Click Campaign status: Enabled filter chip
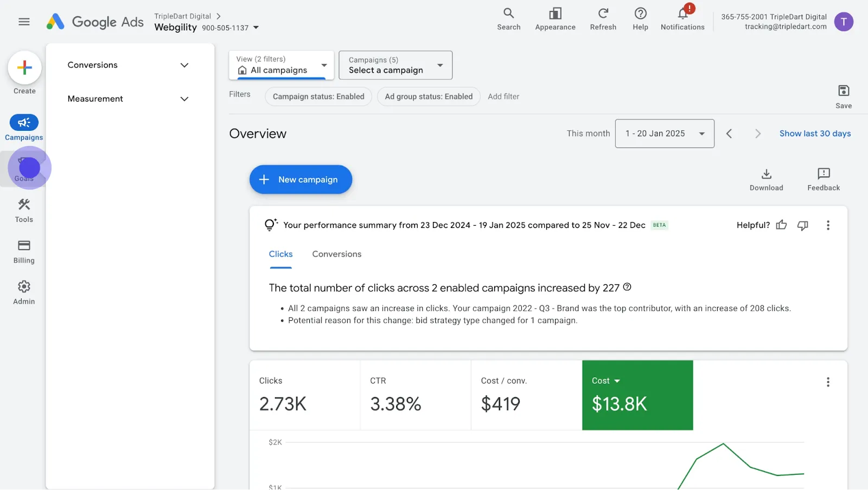868x490 pixels. 318,97
